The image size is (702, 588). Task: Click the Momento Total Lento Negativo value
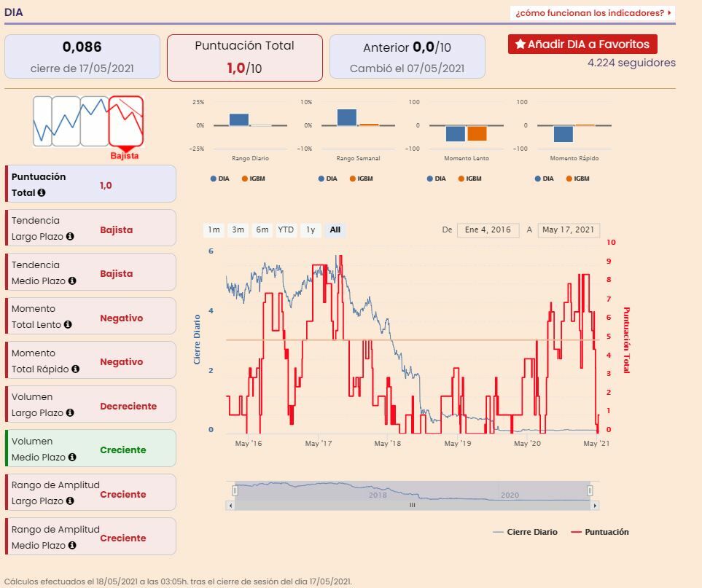tap(122, 318)
